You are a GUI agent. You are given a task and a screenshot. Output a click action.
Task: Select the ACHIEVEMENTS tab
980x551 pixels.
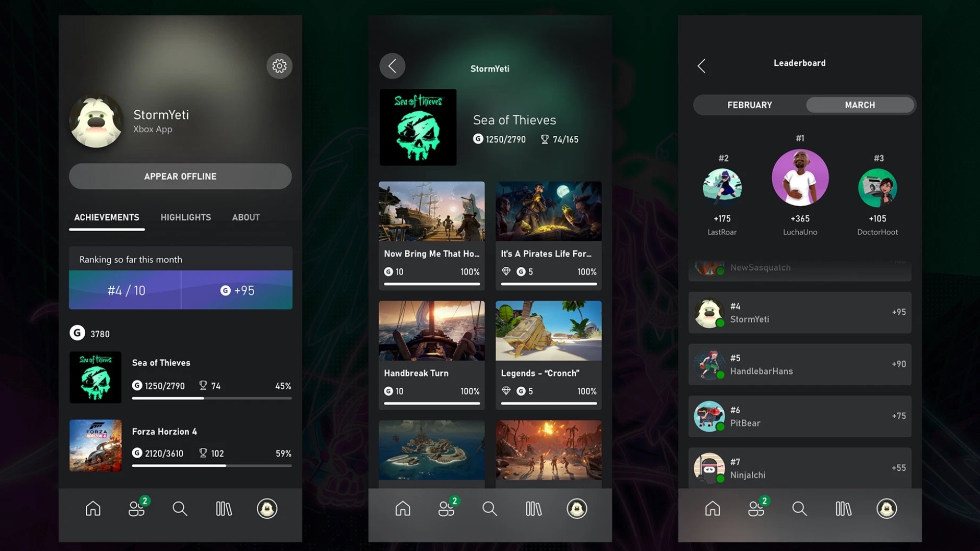pos(107,217)
